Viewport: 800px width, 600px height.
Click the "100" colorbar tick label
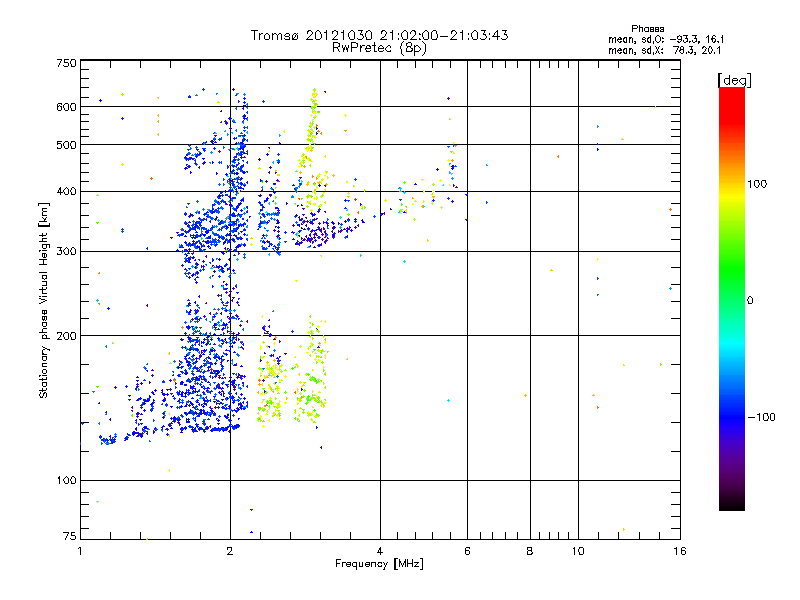click(757, 184)
